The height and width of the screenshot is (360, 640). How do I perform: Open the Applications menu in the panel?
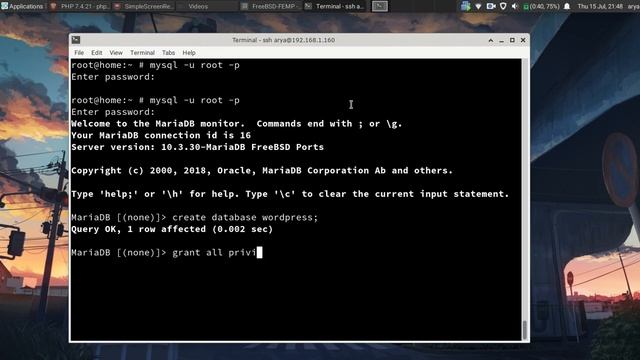(x=22, y=6)
